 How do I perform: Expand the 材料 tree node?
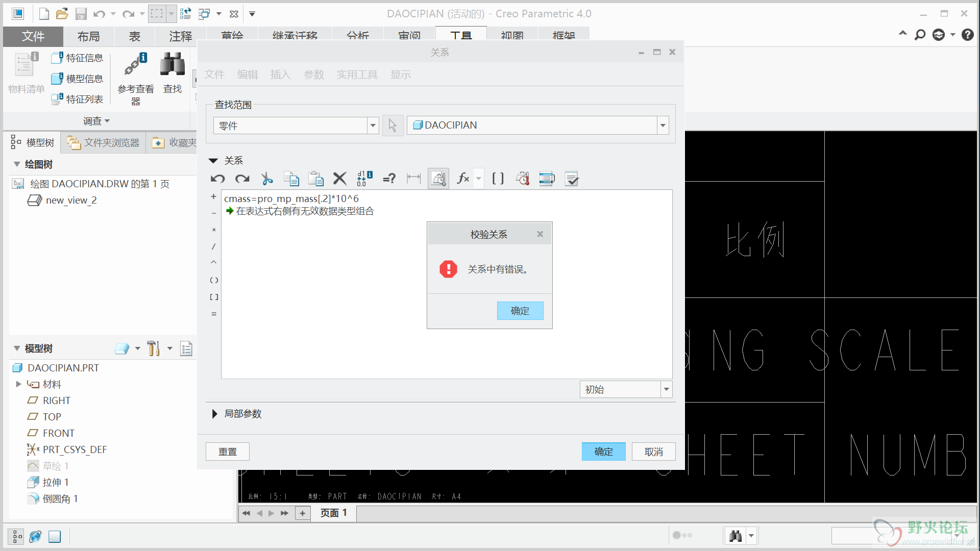18,384
